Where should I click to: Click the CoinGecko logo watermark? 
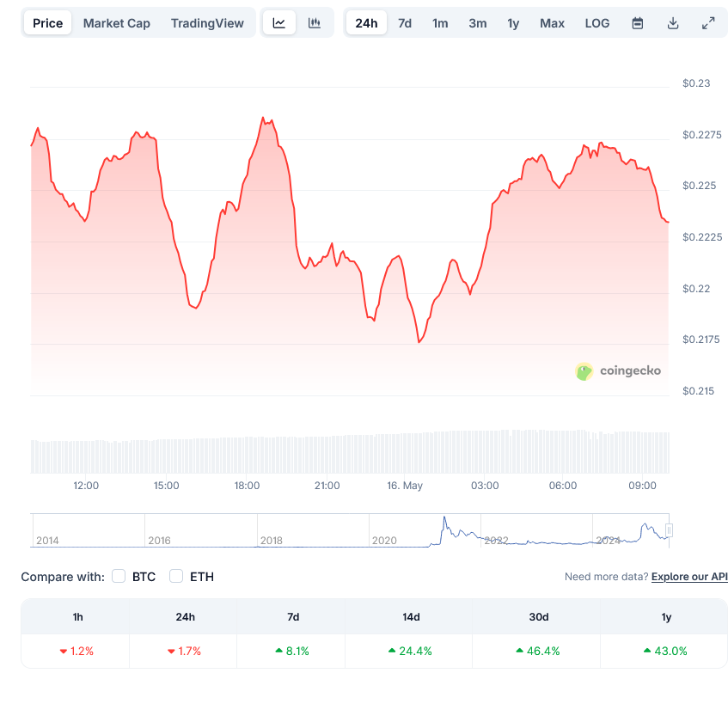click(x=618, y=371)
